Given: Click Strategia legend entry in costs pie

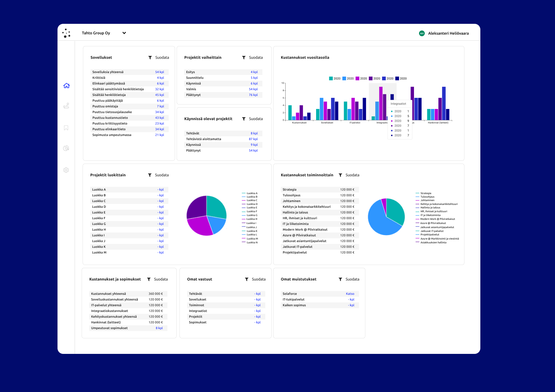Looking at the screenshot, I should 423,193.
